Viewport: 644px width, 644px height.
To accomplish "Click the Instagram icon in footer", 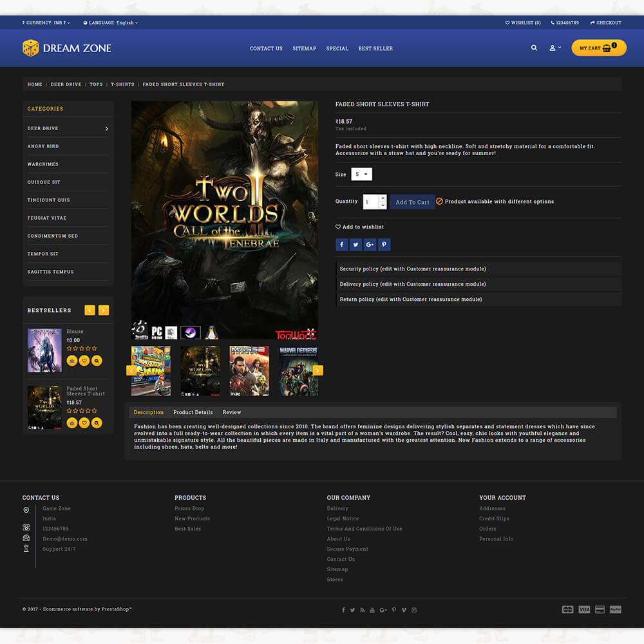I will 414,610.
